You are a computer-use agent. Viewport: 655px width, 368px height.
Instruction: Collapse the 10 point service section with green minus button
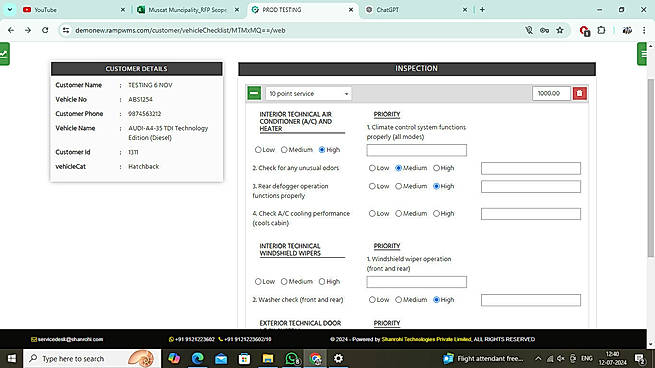point(254,93)
